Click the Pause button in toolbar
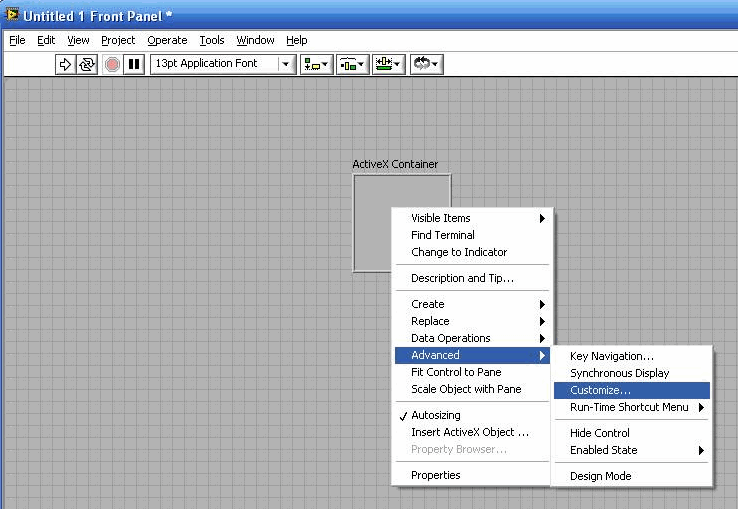Screen dimensions: 738x509 [134, 64]
